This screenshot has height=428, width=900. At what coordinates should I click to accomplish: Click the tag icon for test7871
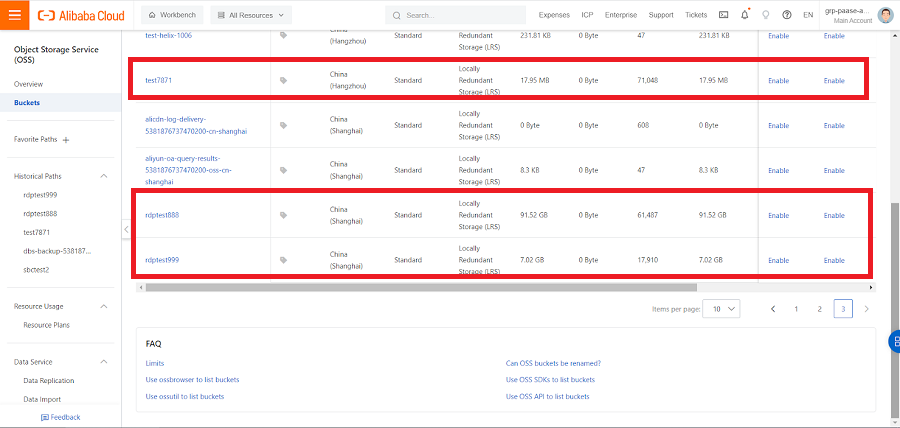tap(284, 80)
